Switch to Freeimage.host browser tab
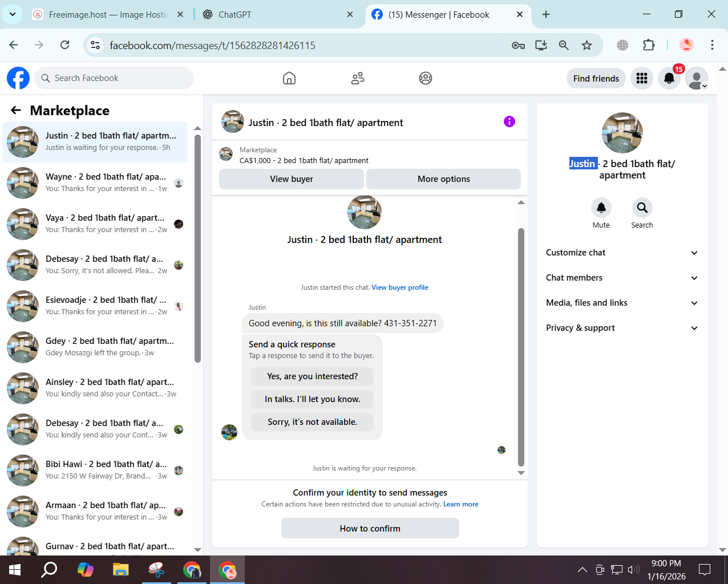This screenshot has height=584, width=728. 107,14
